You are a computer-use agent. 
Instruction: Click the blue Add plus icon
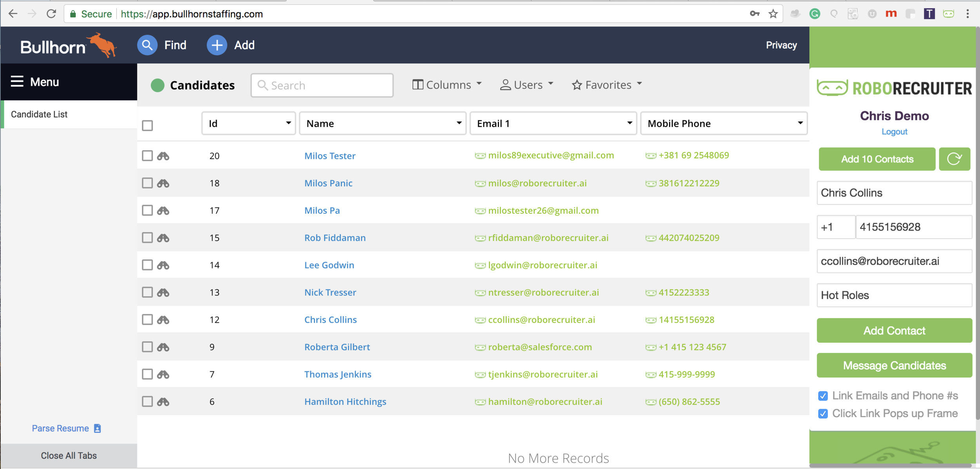click(217, 45)
